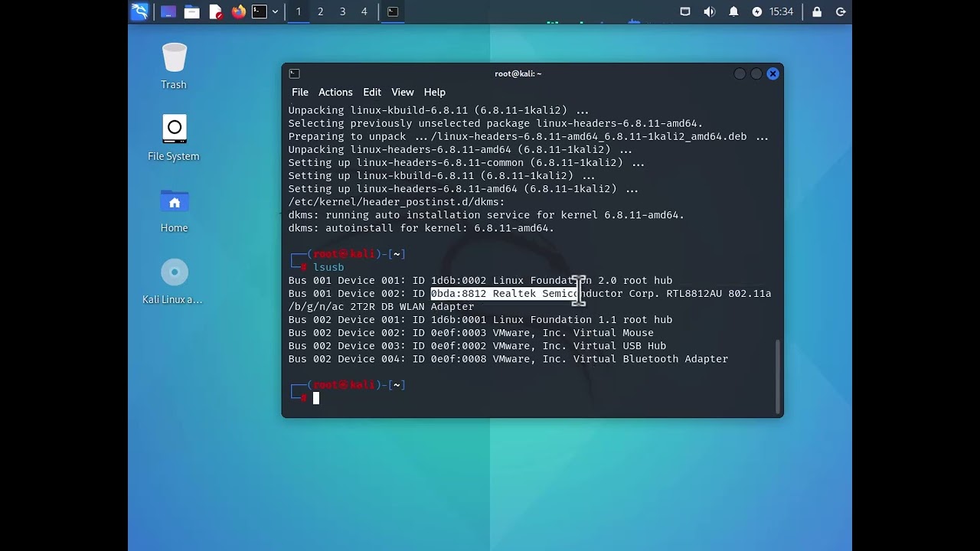
Task: Click the Show Desktop panel icon
Action: pyautogui.click(x=168, y=11)
